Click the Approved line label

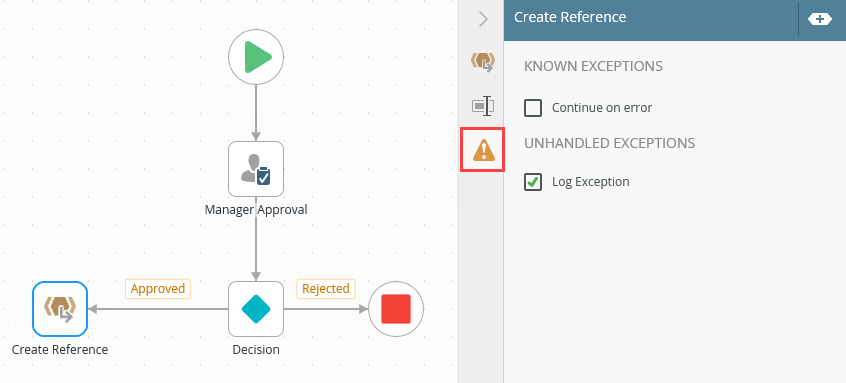coord(158,289)
